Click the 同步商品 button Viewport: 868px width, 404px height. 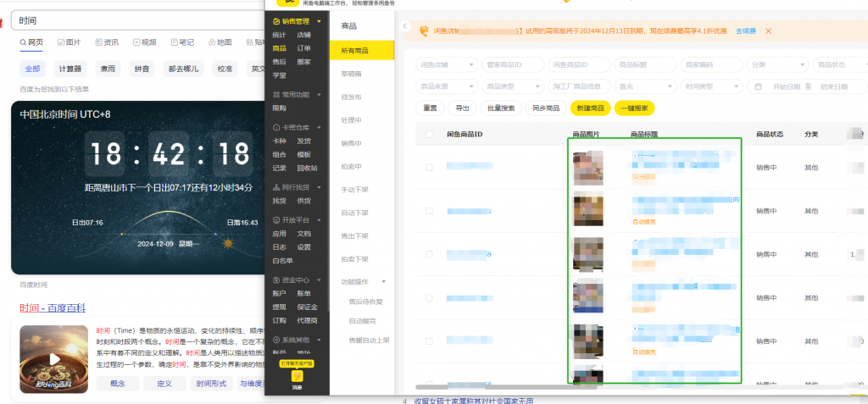coord(546,108)
